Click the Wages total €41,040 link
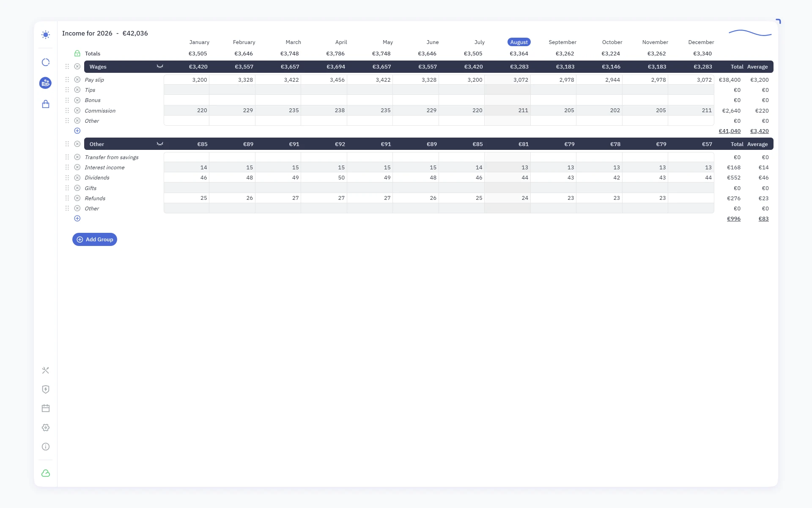Screen dimensions: 812x508 730,131
